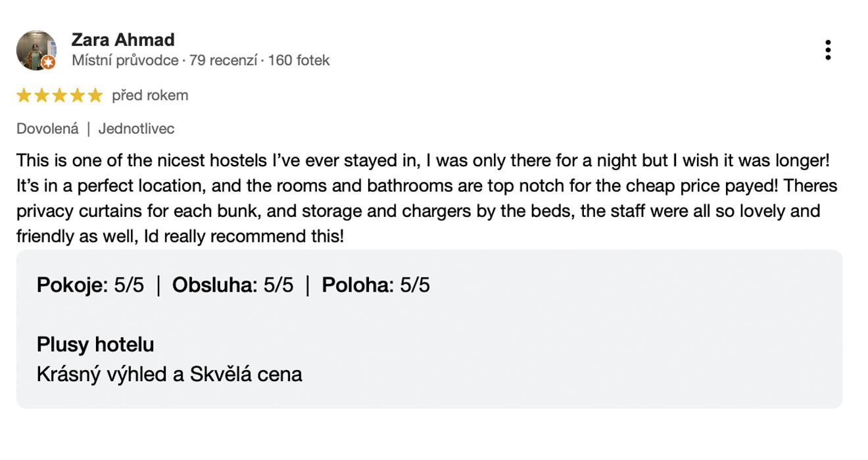Select the Dovolená trip type tag
The image size is (868, 460).
tap(47, 129)
